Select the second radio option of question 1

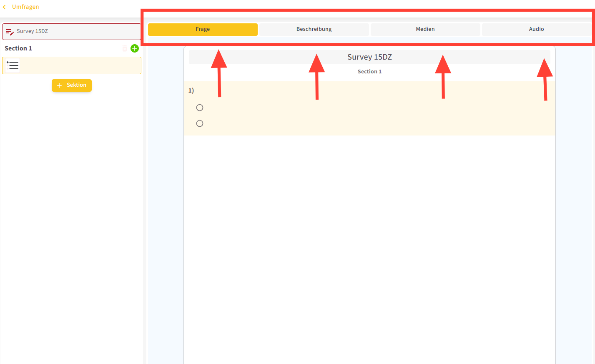200,123
